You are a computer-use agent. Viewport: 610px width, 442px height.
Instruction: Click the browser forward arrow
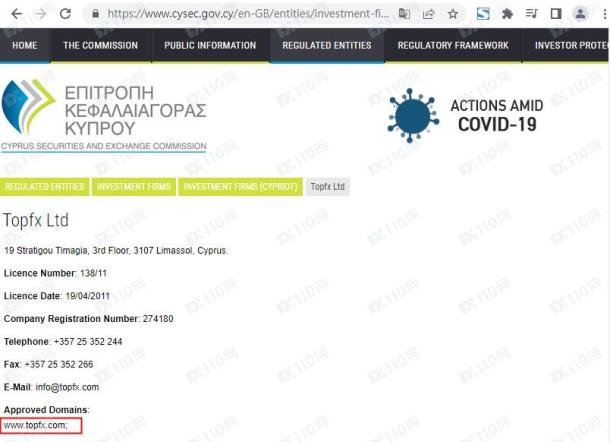pyautogui.click(x=40, y=14)
